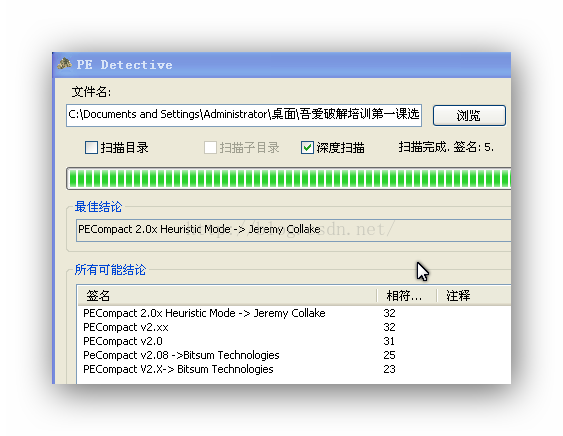Click match value 31 in the list
The width and height of the screenshot is (563, 436).
[x=389, y=341]
